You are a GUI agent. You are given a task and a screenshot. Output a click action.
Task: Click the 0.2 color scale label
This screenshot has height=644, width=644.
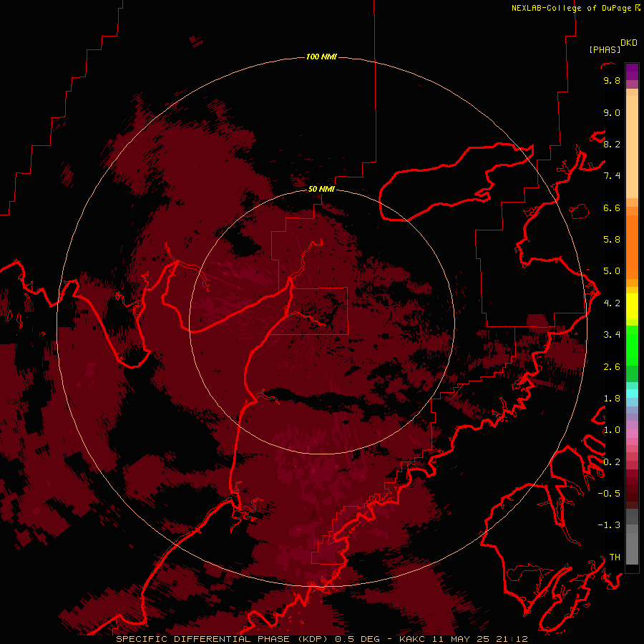[x=612, y=462]
